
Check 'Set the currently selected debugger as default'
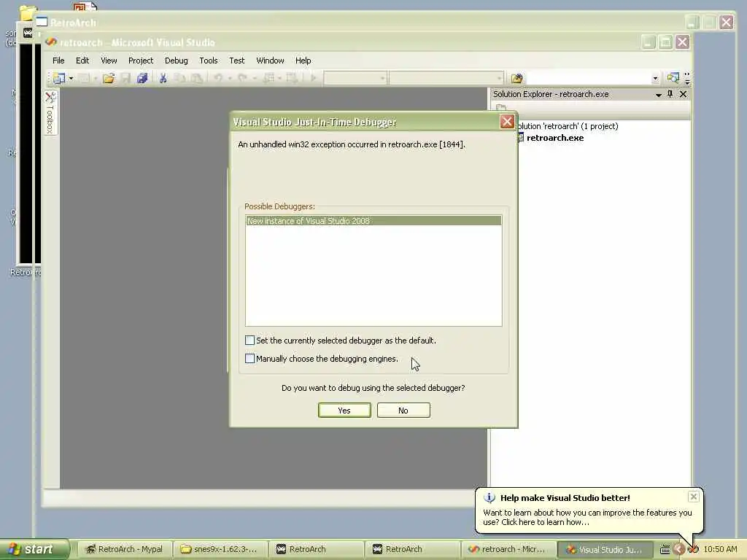(x=249, y=340)
